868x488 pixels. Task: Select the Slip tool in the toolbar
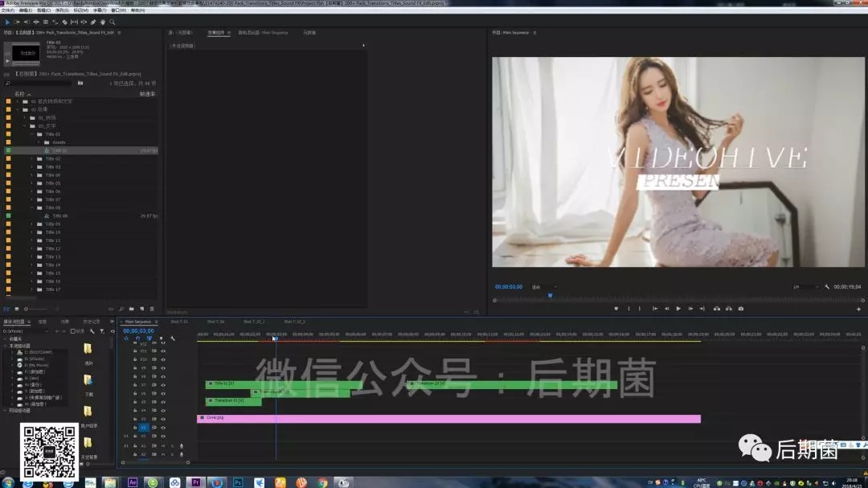click(74, 23)
